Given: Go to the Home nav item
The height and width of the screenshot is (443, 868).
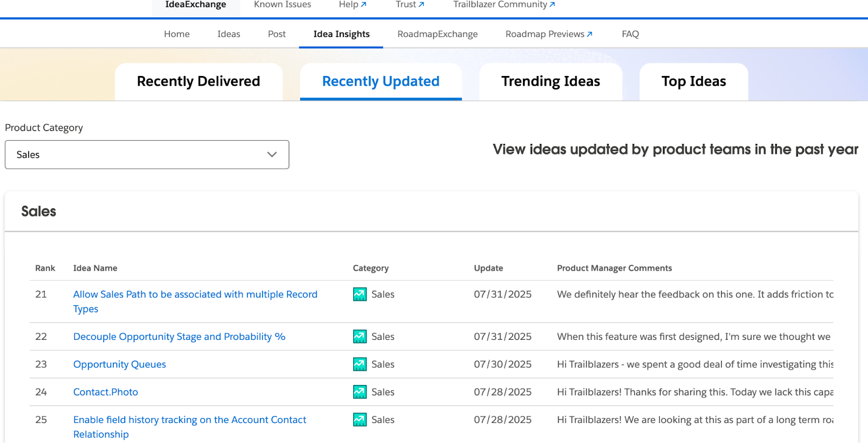Looking at the screenshot, I should [x=177, y=34].
